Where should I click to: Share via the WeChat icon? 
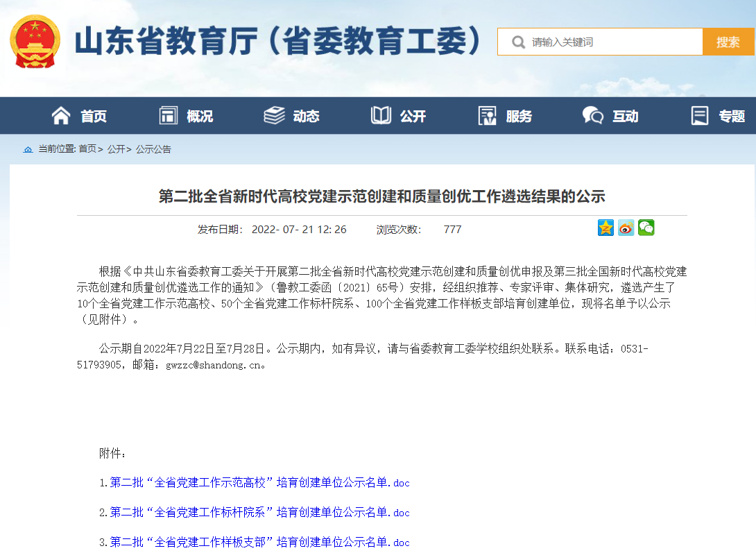[646, 228]
